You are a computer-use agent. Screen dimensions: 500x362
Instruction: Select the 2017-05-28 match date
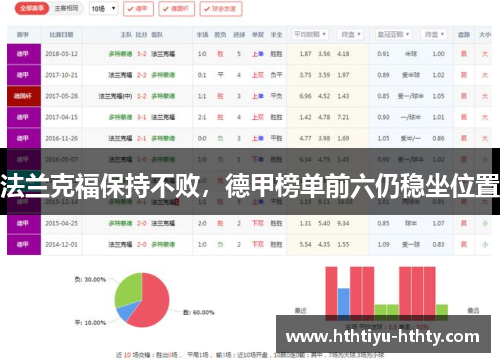pyautogui.click(x=61, y=96)
